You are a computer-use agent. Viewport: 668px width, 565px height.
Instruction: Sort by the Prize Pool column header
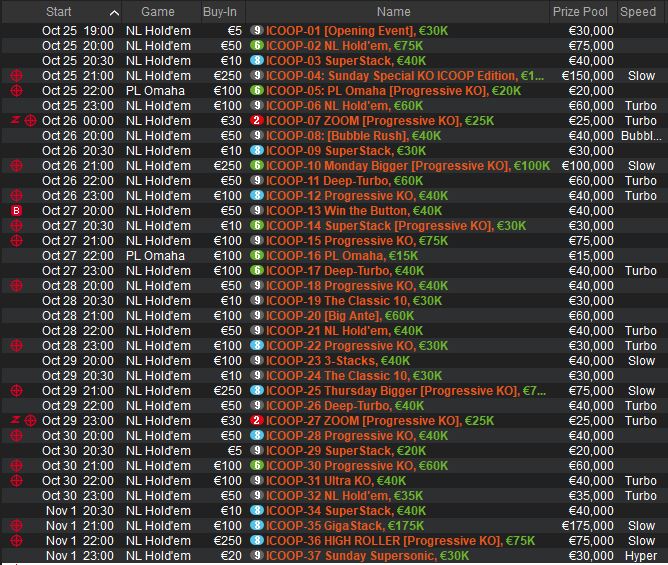[580, 12]
